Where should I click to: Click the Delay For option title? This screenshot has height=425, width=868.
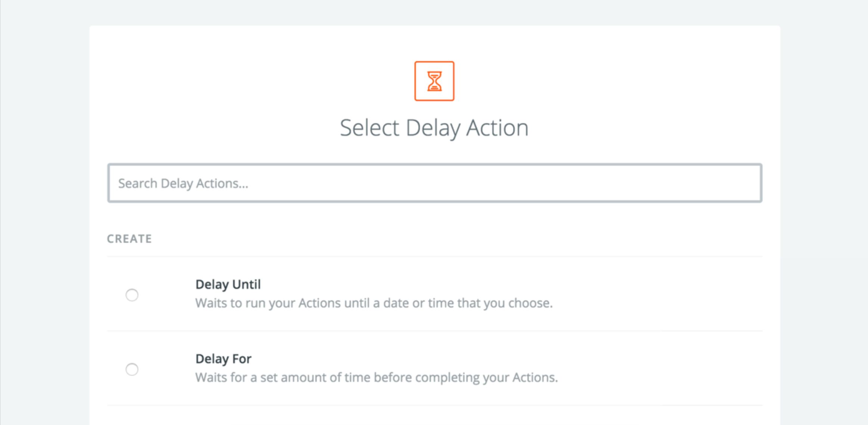[223, 359]
